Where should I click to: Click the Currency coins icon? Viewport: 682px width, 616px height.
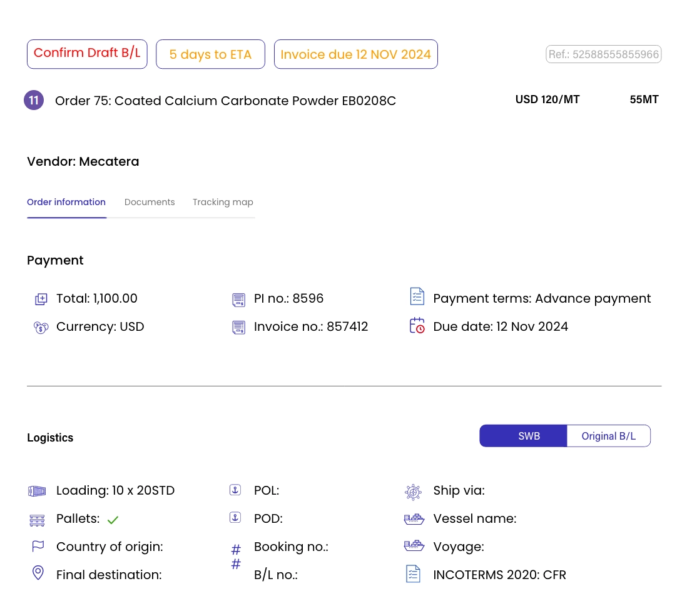point(41,327)
